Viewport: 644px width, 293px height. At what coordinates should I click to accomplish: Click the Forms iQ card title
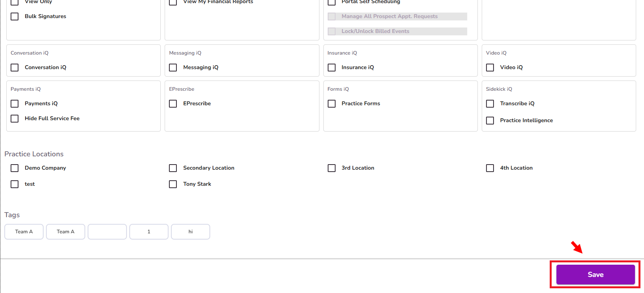click(x=338, y=89)
